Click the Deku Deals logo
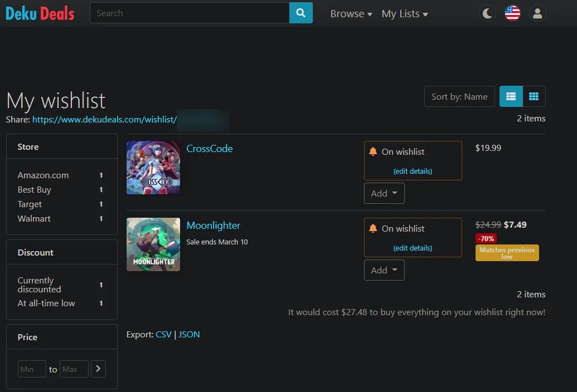 click(39, 12)
